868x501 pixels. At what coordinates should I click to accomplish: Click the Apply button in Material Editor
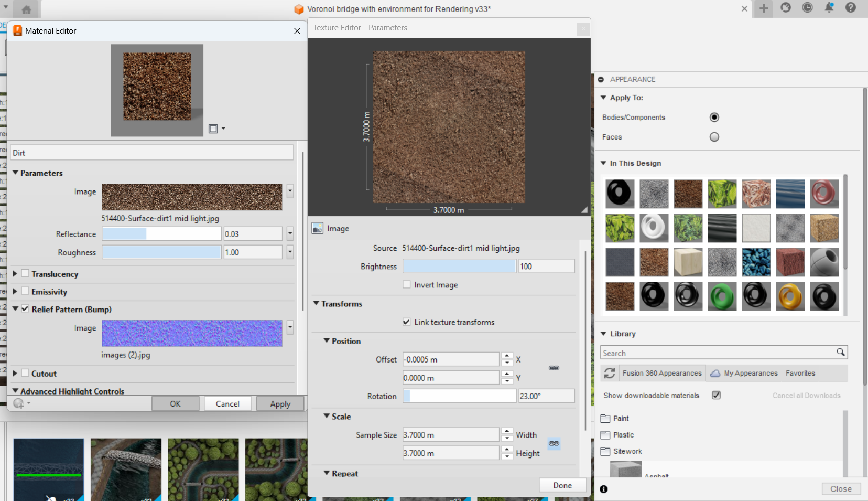(280, 404)
